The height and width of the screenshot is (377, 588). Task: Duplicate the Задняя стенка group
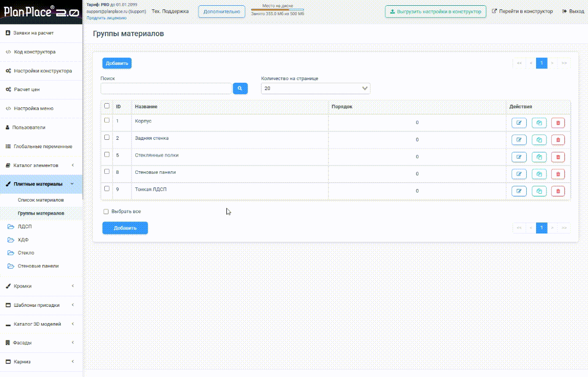(x=539, y=140)
